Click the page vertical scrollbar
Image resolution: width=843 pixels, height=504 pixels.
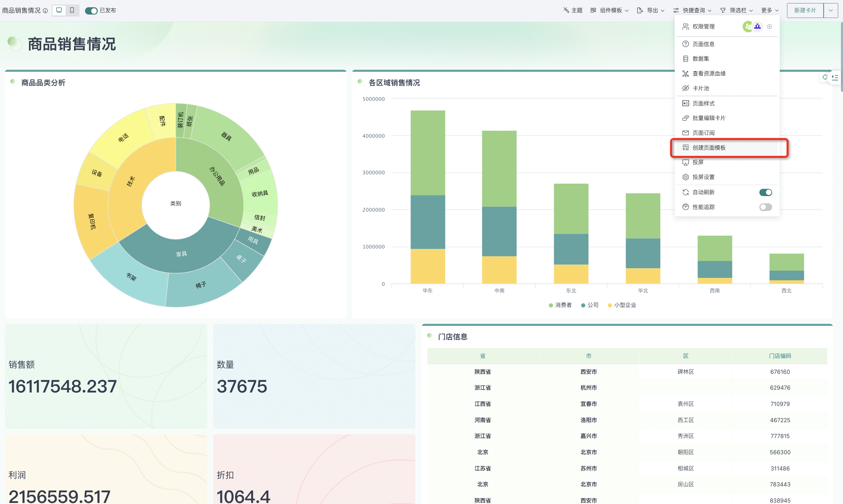[841, 57]
